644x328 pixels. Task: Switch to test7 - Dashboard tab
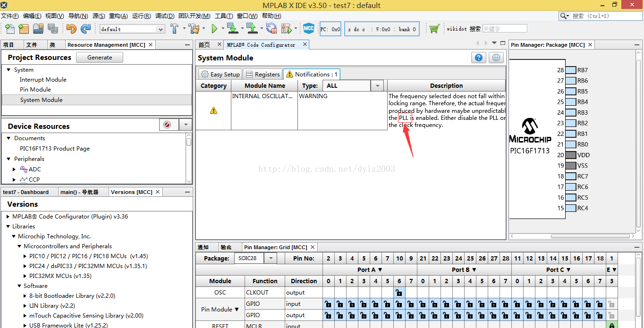(25, 192)
